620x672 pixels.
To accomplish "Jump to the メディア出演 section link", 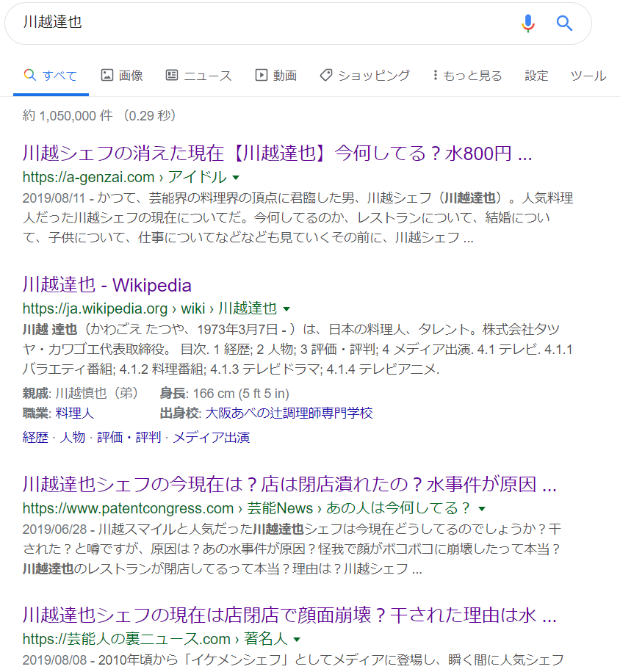I will coord(211,437).
